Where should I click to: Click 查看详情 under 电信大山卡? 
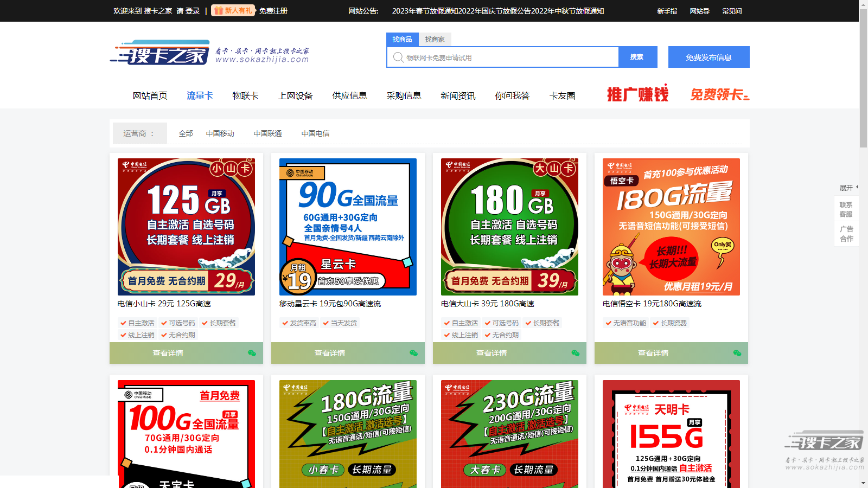492,353
